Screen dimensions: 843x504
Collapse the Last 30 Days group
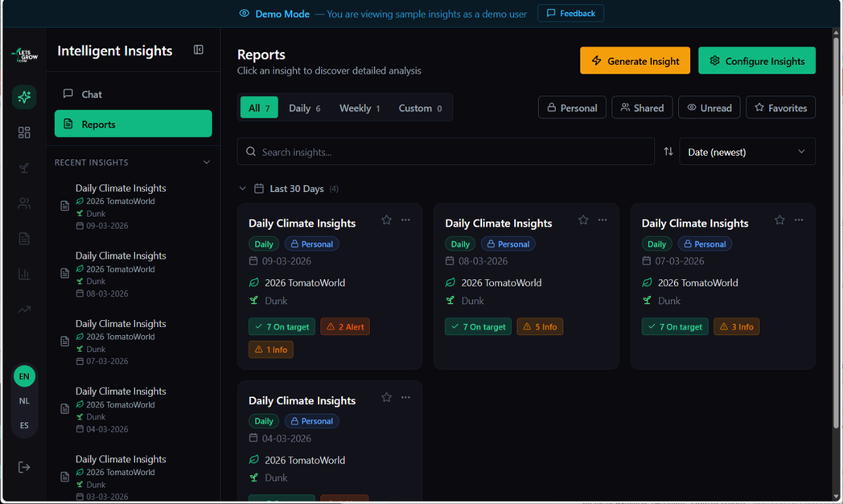[x=242, y=189]
